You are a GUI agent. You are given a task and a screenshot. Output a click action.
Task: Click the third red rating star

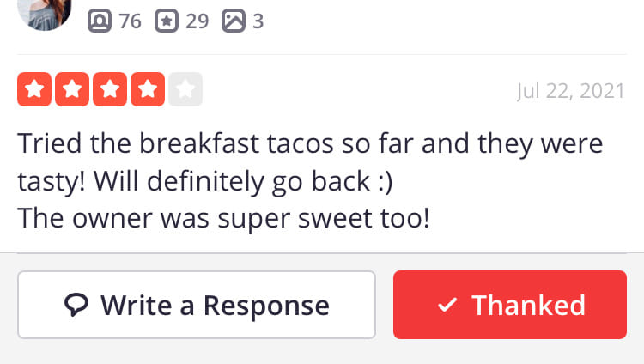pyautogui.click(x=110, y=90)
